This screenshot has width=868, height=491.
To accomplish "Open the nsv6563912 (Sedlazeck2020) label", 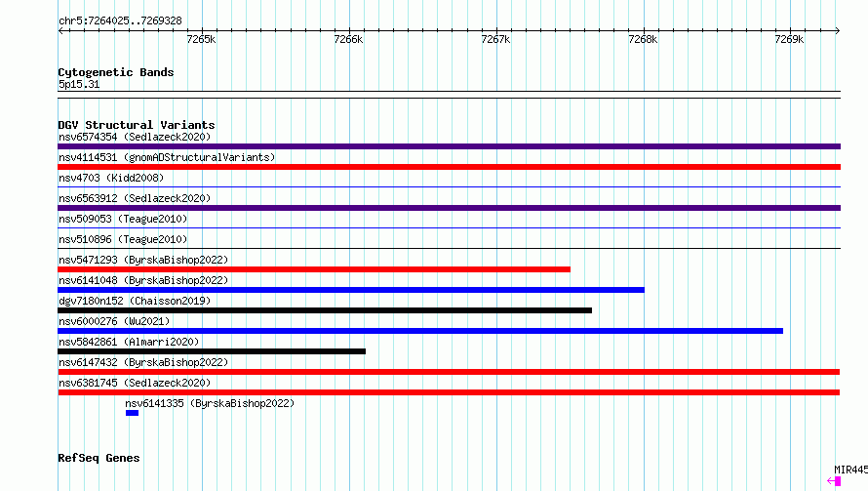I will (135, 198).
